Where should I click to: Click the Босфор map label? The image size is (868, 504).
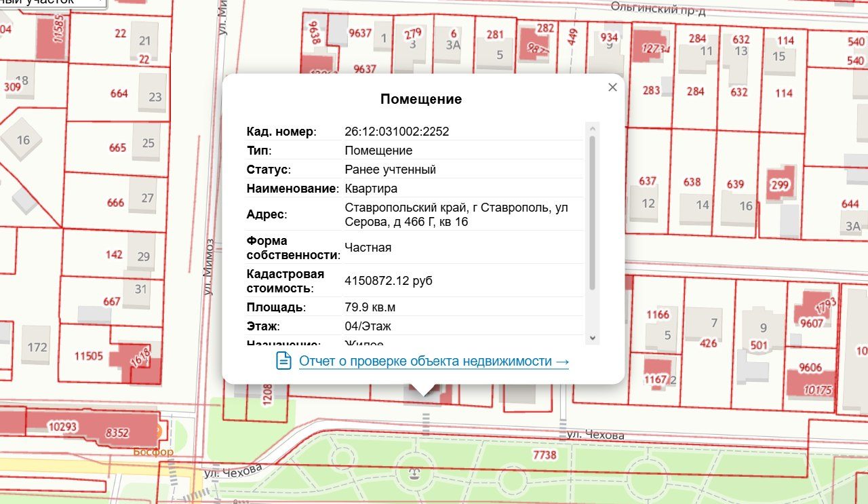[x=153, y=452]
